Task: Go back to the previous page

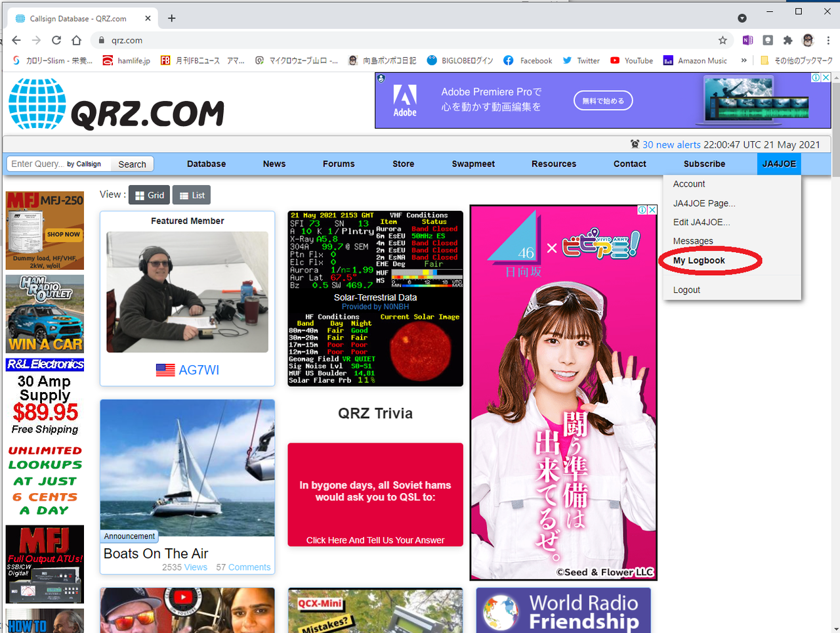Action: 16,40
